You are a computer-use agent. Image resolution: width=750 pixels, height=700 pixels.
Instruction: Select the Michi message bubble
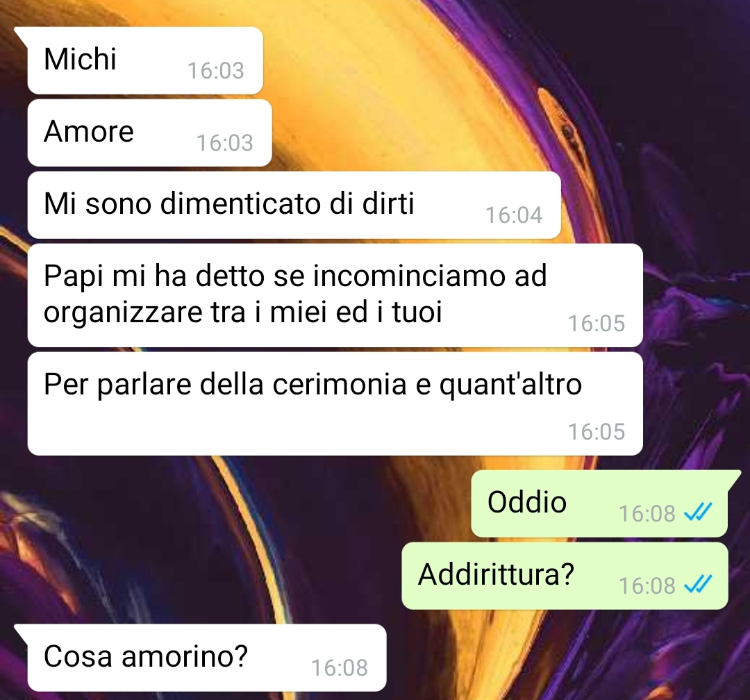coord(145,60)
